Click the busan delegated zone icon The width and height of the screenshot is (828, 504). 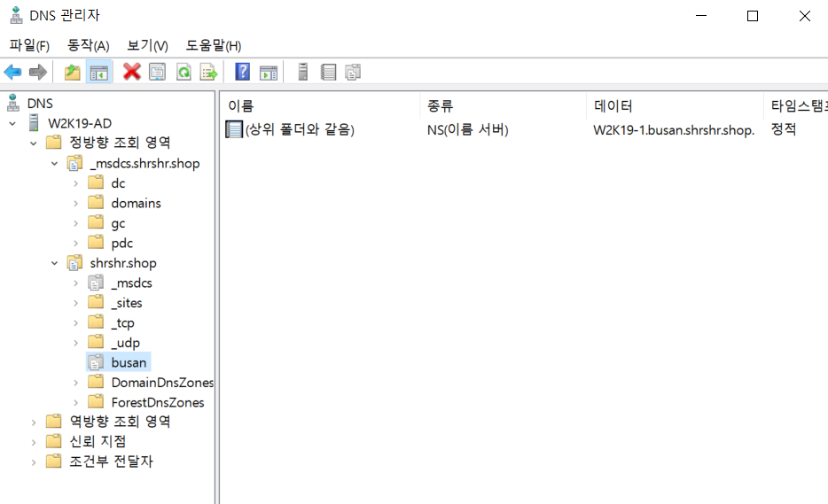point(96,362)
